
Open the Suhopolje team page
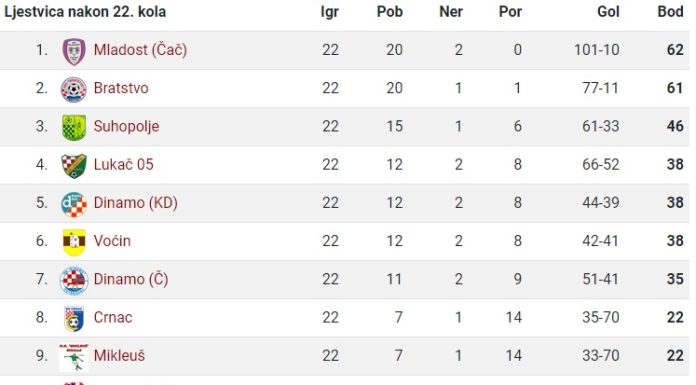coord(126,127)
